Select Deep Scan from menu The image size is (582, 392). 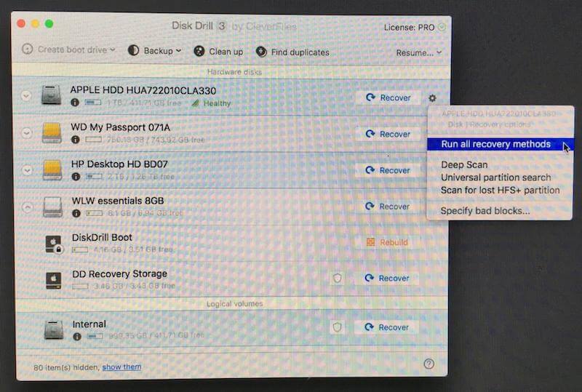[x=464, y=165]
